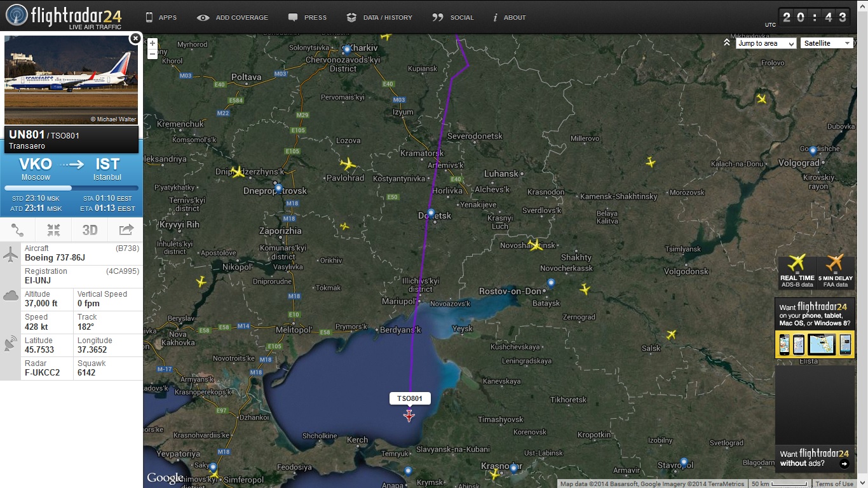
Task: Click the Terms of Use link
Action: coord(834,484)
